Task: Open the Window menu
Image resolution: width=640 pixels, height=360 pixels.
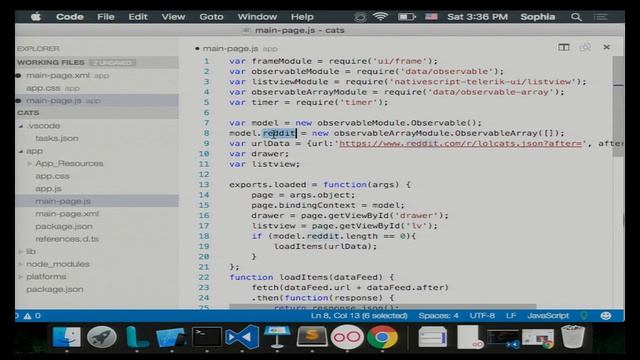Action: [257, 17]
